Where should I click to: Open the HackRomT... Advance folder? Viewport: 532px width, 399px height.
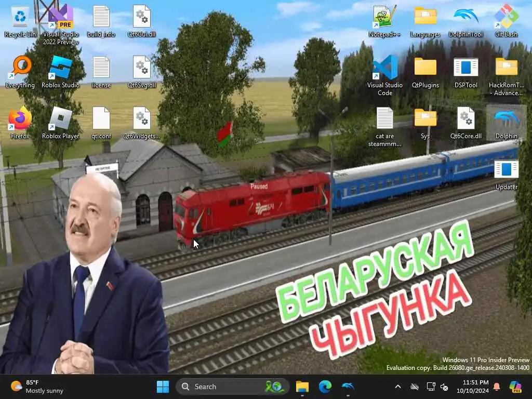click(506, 76)
